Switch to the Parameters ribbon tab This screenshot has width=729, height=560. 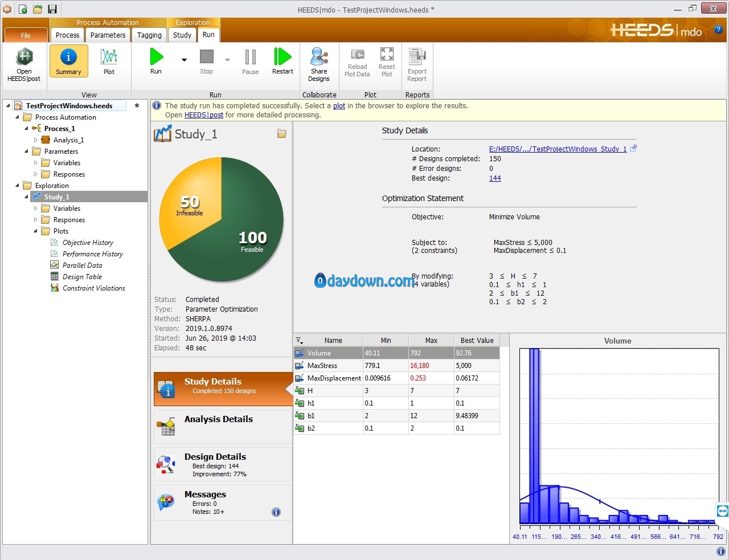[108, 35]
